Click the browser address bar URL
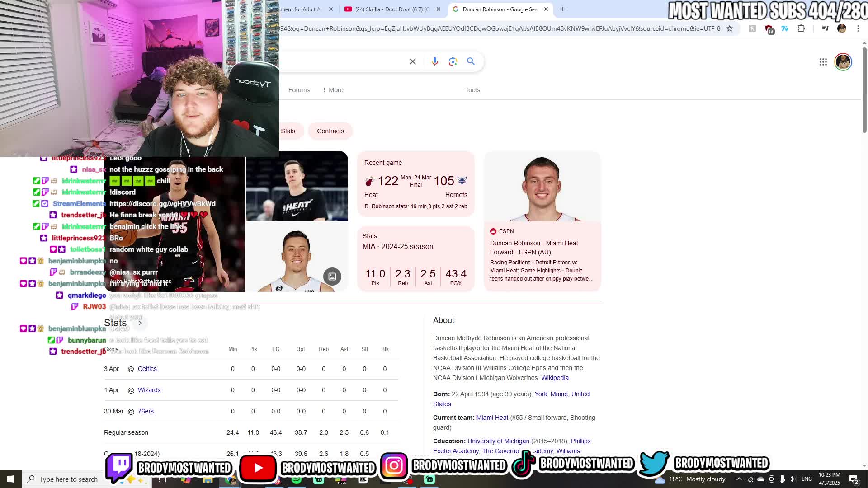 click(x=500, y=28)
